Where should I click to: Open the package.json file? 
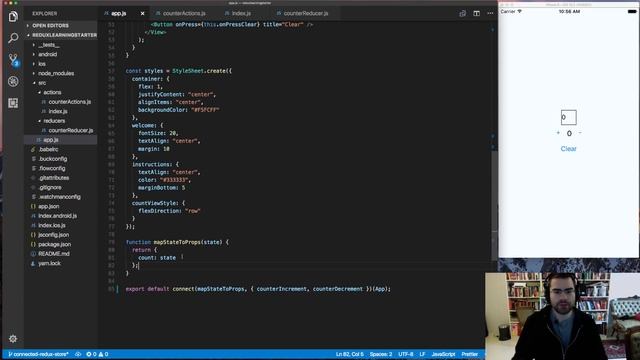click(x=54, y=244)
